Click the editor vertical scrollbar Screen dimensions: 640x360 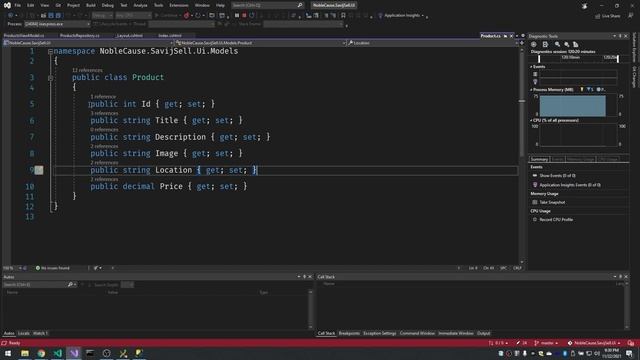(522, 155)
